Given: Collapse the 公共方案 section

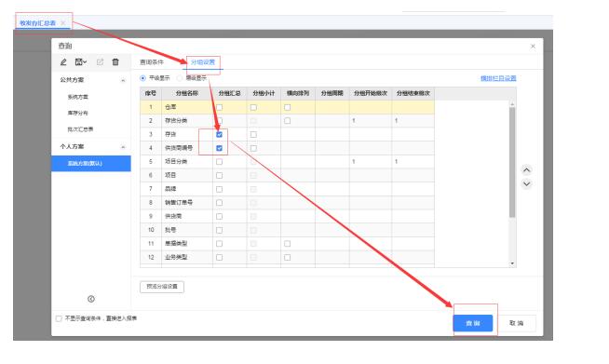Looking at the screenshot, I should pyautogui.click(x=123, y=80).
